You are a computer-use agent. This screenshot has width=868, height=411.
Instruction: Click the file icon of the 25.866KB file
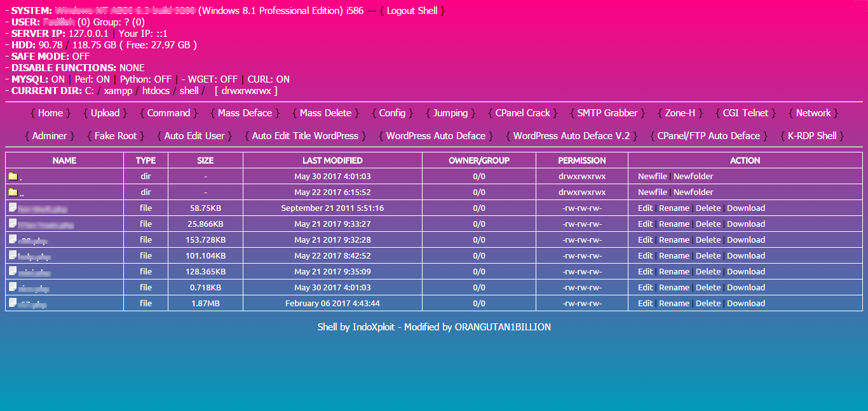click(11, 224)
